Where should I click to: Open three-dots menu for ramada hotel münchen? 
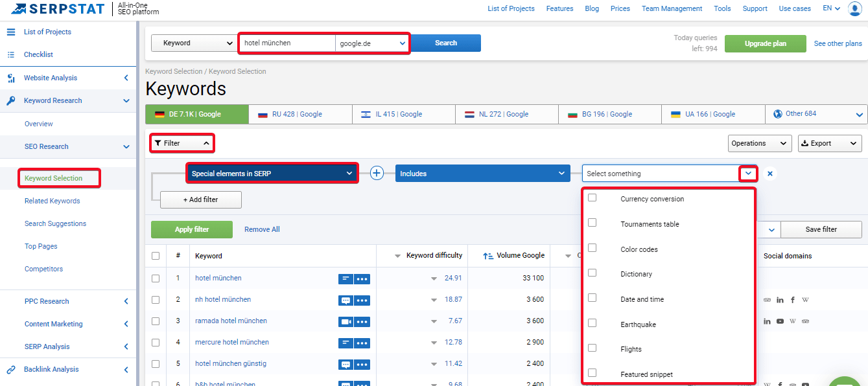pos(362,321)
